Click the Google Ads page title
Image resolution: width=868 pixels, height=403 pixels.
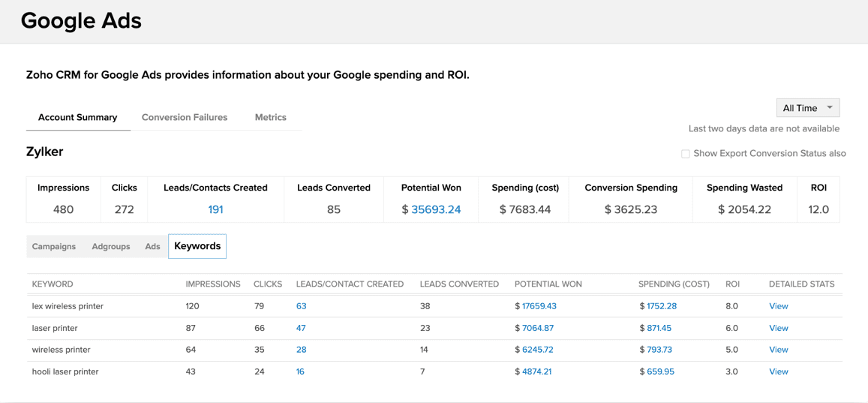[x=81, y=21]
